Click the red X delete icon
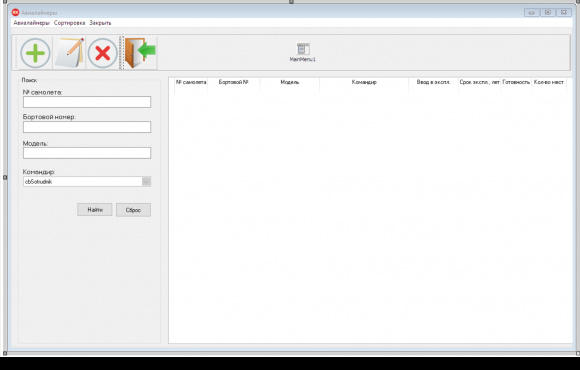The image size is (580, 370). (102, 53)
